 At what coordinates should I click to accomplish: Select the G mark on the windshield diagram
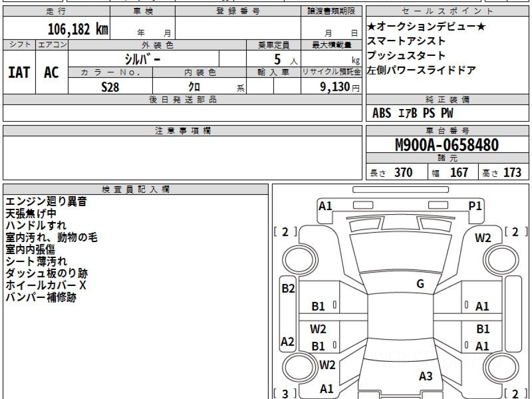[x=420, y=284]
